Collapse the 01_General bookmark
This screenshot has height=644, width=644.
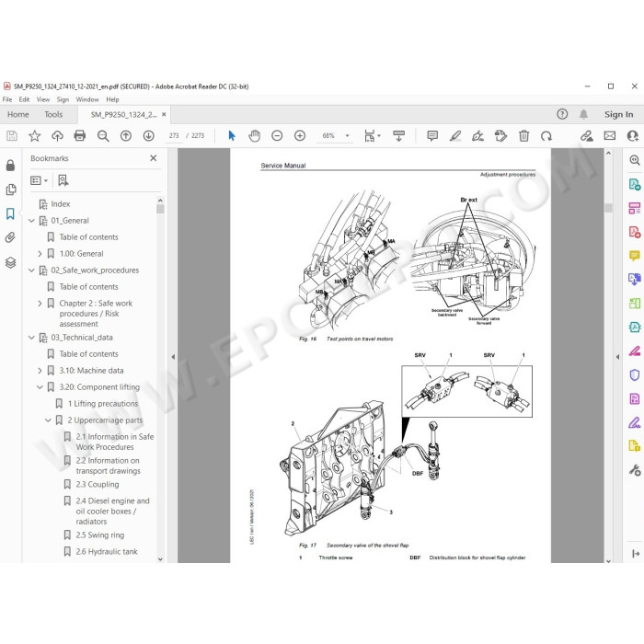coord(31,221)
